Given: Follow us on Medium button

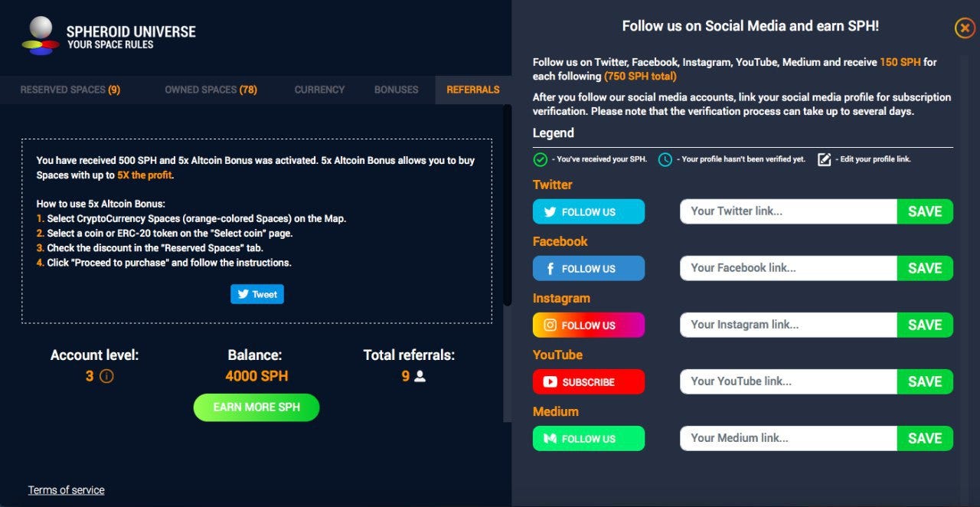Looking at the screenshot, I should (589, 439).
